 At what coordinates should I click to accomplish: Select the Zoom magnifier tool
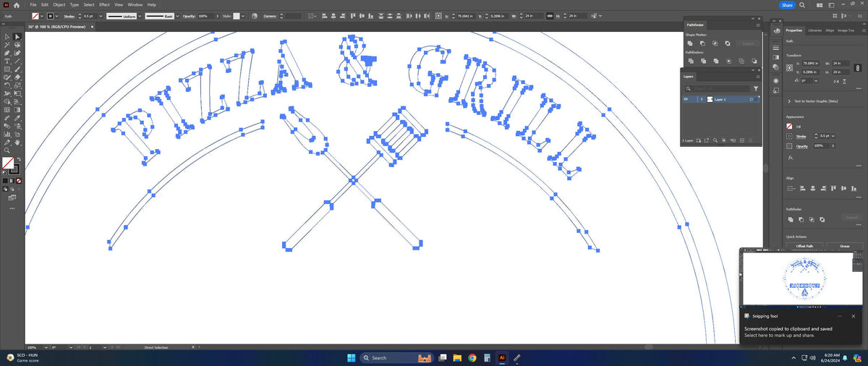(7, 150)
